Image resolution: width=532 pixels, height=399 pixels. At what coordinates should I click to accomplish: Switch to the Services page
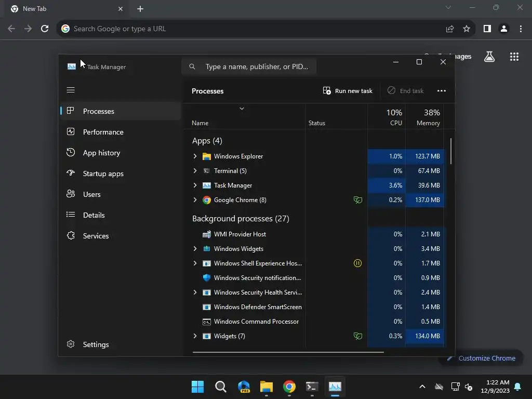[x=121, y=236]
